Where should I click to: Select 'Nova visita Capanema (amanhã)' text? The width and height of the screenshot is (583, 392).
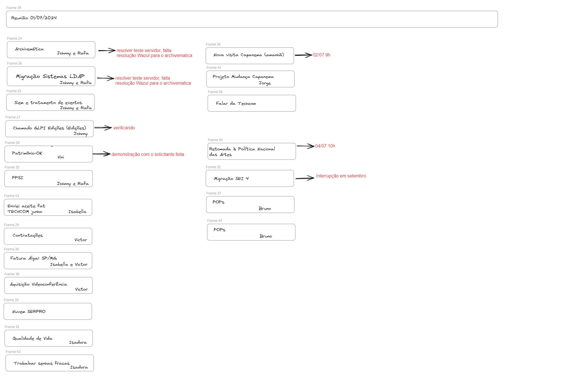click(x=249, y=55)
